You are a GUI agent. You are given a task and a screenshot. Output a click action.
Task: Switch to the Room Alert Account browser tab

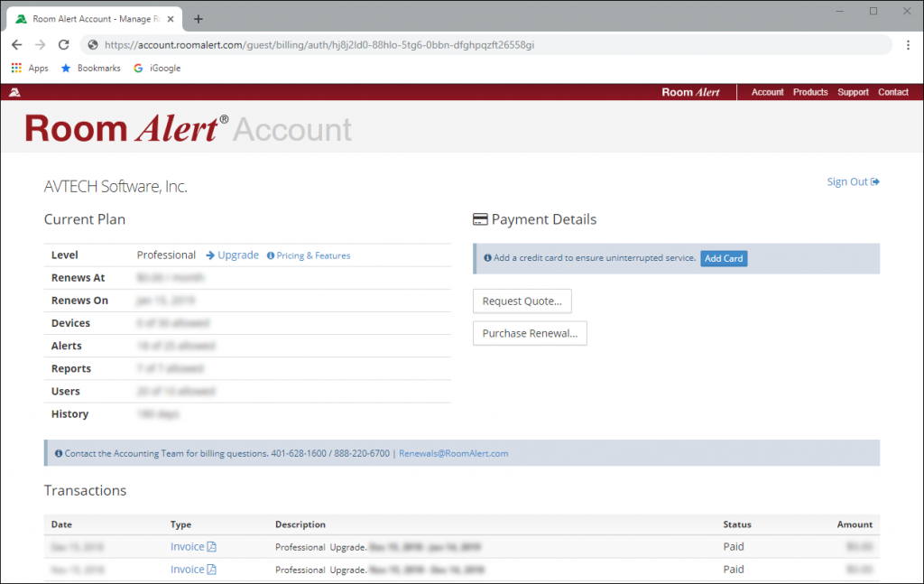(x=90, y=17)
